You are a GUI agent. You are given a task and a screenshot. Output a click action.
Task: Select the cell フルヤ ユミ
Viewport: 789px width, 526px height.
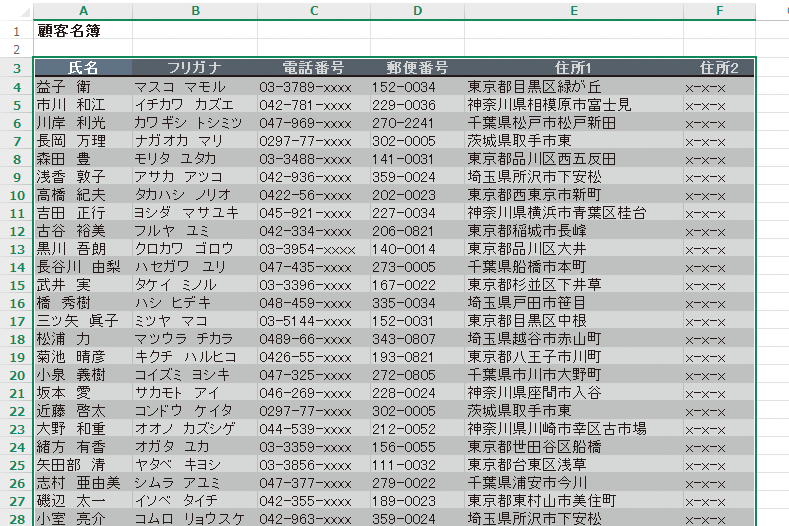point(195,231)
